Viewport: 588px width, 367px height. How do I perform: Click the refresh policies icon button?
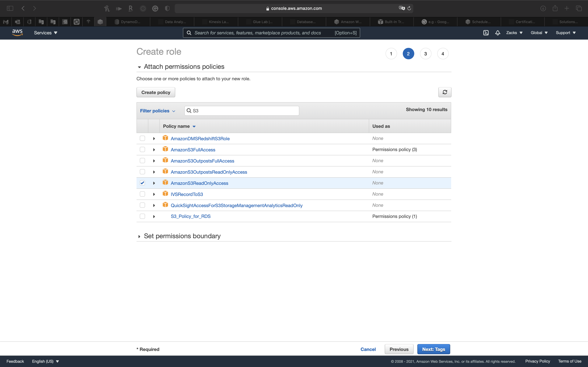tap(445, 92)
